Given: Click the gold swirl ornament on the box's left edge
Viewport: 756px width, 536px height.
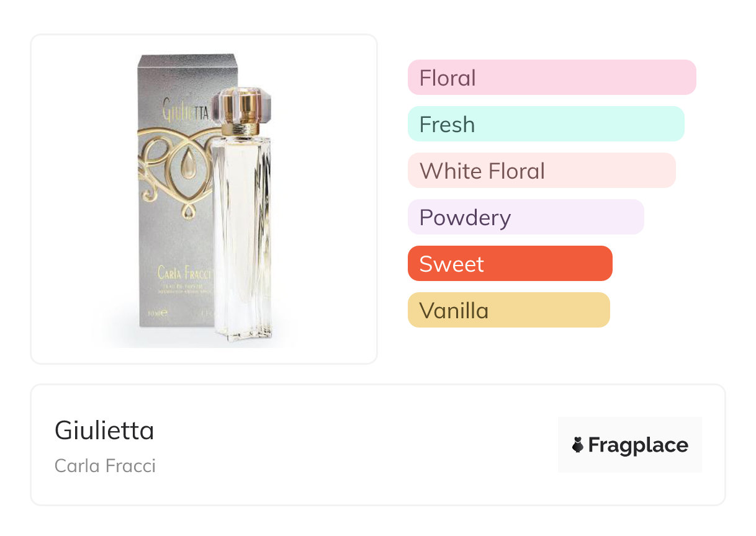Looking at the screenshot, I should coord(149,161).
